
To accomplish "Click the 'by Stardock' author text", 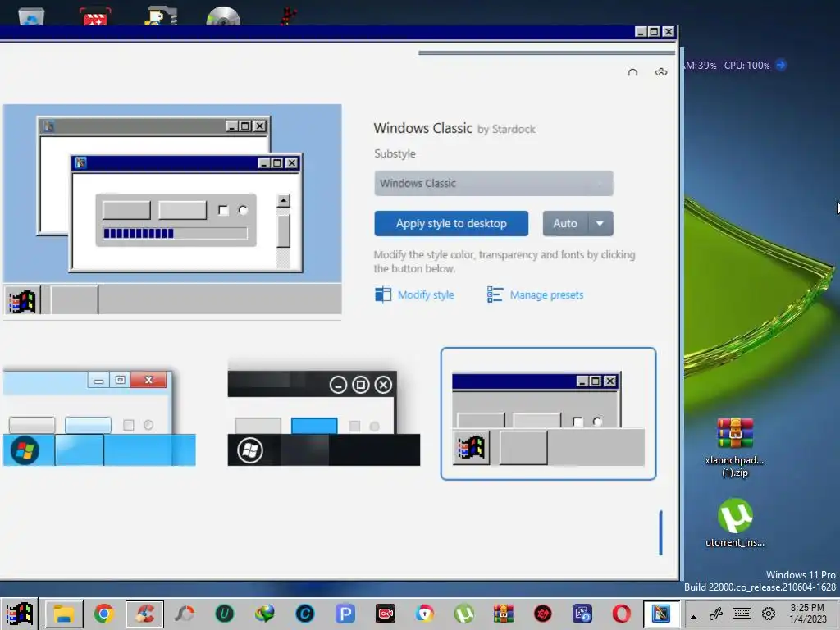I will click(506, 129).
